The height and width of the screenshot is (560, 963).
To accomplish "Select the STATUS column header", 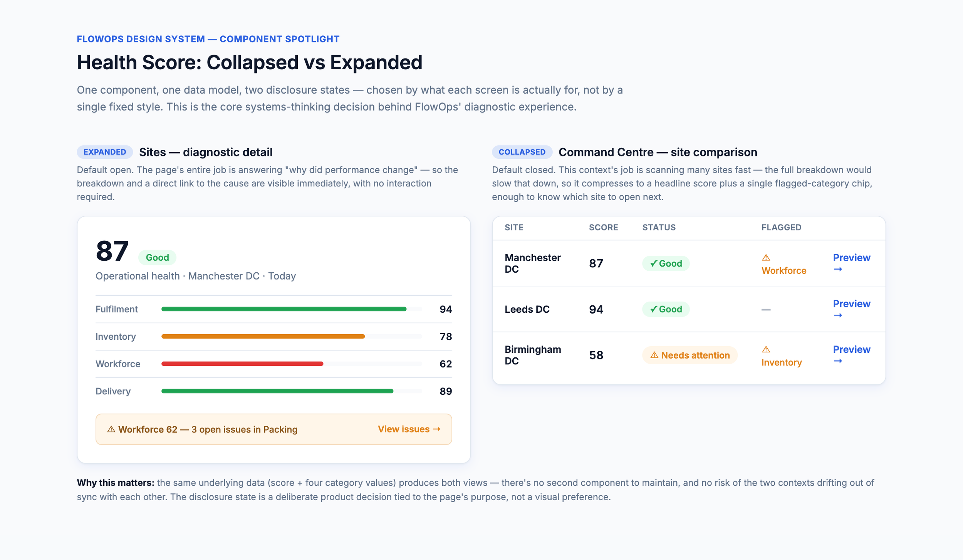I will coord(659,228).
